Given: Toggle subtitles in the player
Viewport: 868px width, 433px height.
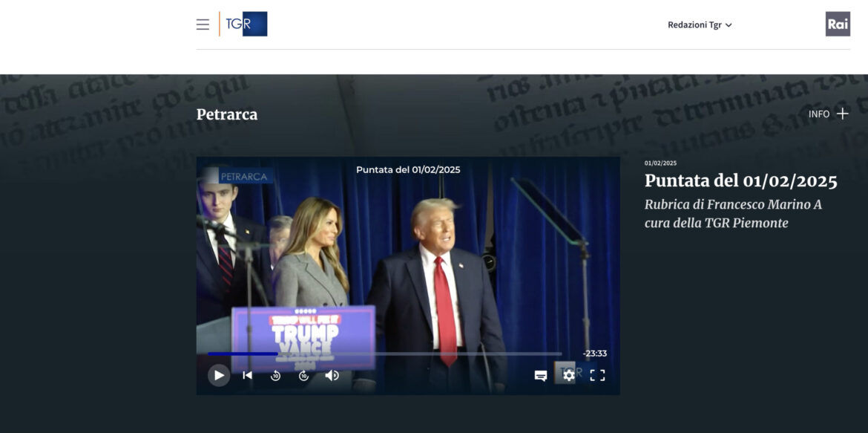Looking at the screenshot, I should click(x=541, y=376).
